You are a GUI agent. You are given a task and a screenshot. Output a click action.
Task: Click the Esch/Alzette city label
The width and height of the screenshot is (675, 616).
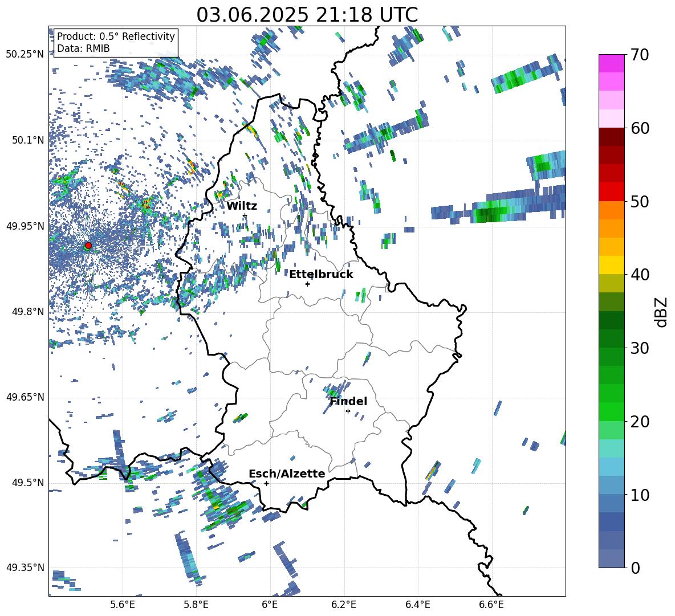(x=287, y=474)
